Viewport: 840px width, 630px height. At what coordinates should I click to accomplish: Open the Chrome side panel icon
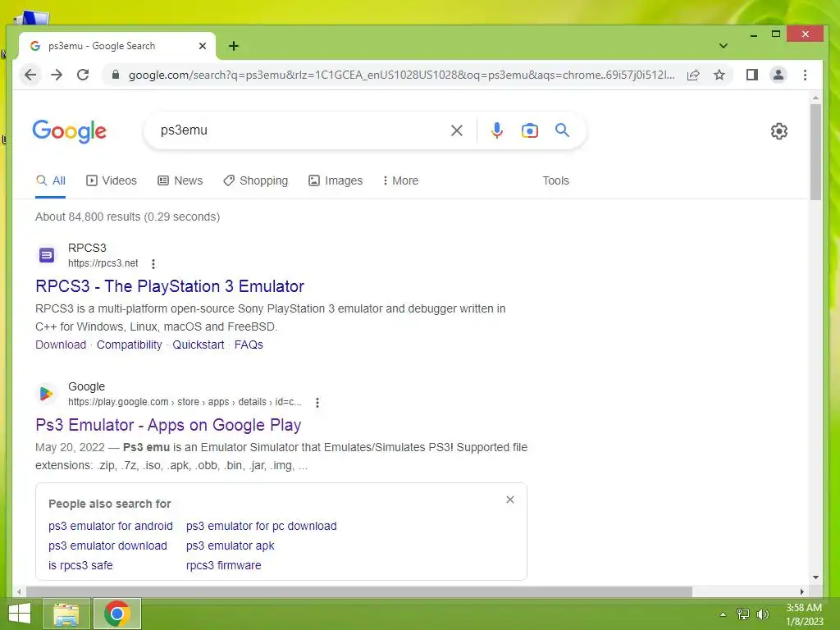752,75
